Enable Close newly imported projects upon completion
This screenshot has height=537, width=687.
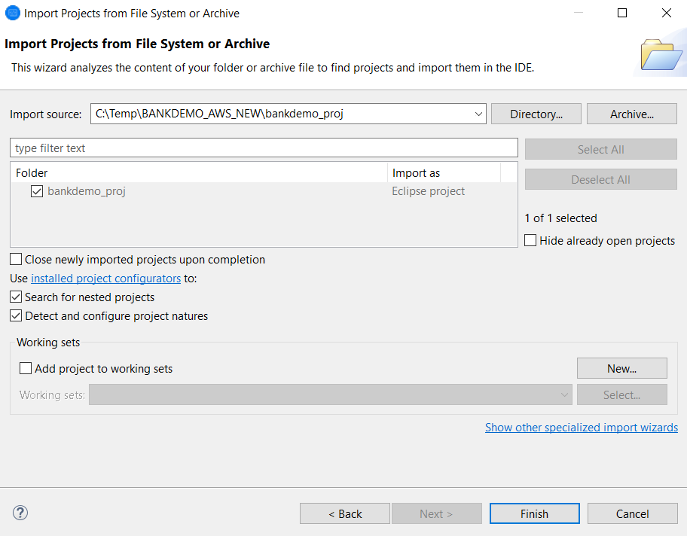[16, 259]
